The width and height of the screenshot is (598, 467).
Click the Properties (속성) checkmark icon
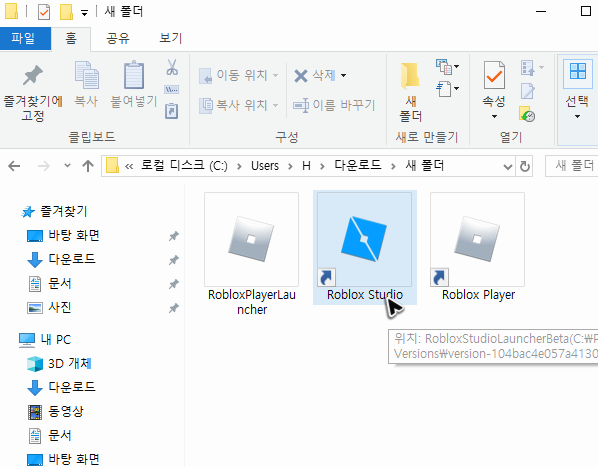494,75
